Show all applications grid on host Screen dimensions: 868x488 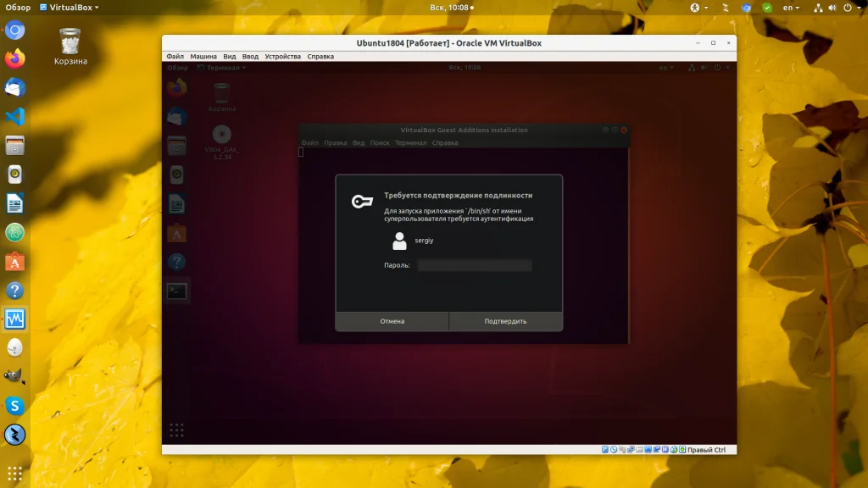[x=15, y=474]
